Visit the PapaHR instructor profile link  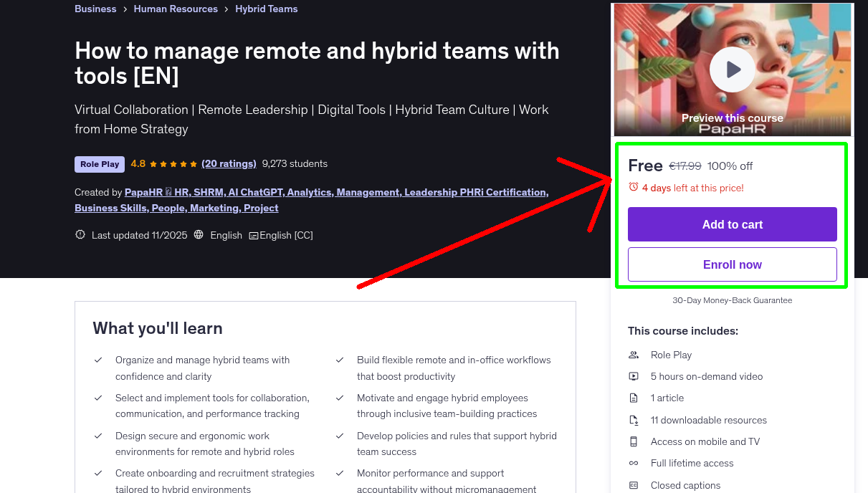[145, 192]
